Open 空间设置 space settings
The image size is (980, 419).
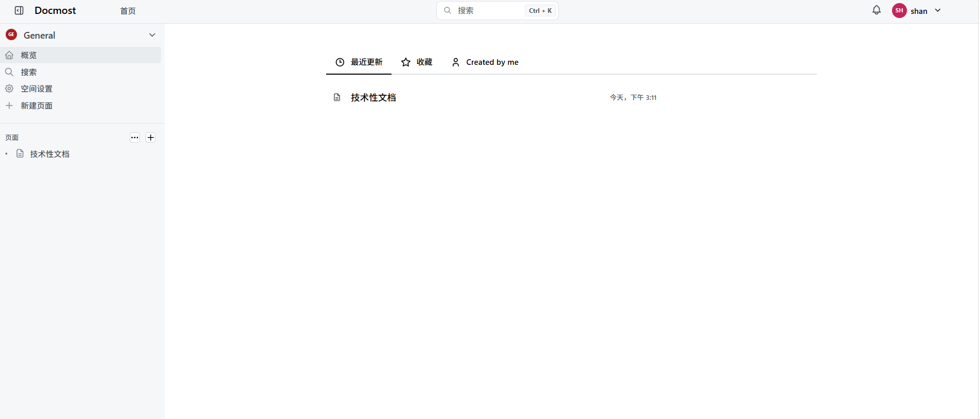click(81, 89)
